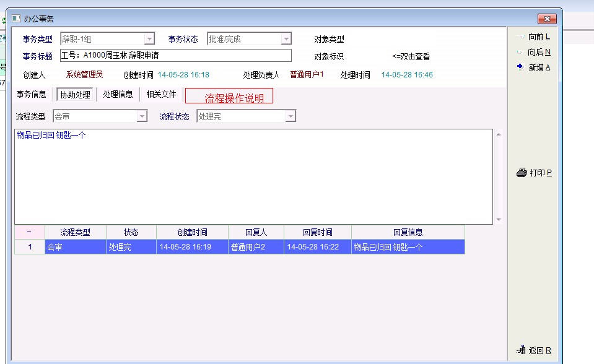Click the 打印 P printer icon
This screenshot has height=364, width=594.
coord(522,173)
